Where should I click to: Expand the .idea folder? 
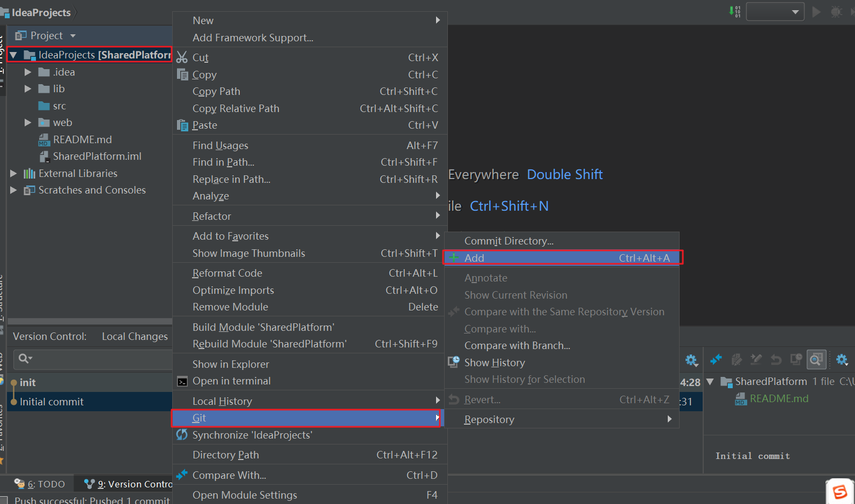[x=28, y=72]
